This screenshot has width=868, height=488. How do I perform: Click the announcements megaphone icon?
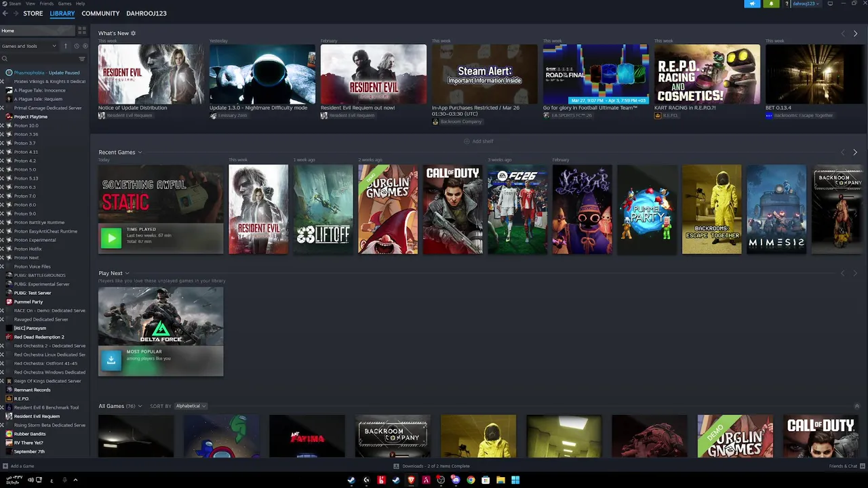coord(752,3)
